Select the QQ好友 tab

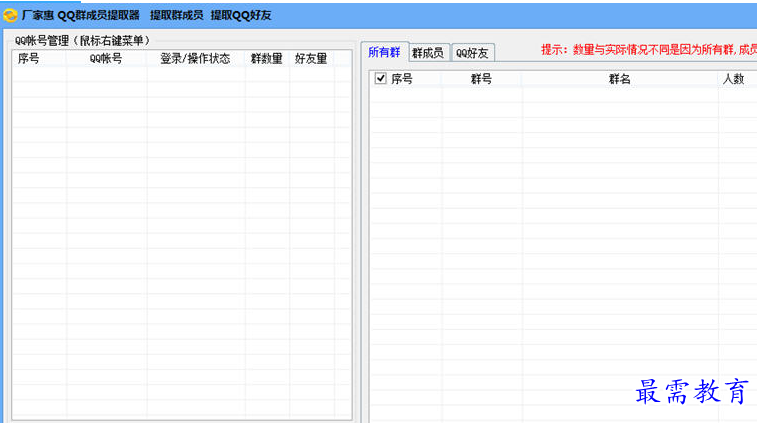[x=472, y=53]
